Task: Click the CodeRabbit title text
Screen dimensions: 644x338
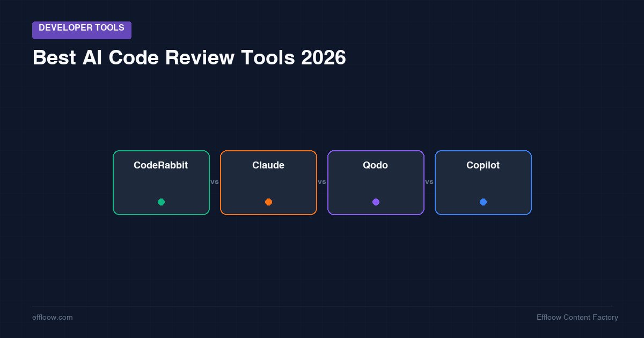Action: click(x=161, y=165)
